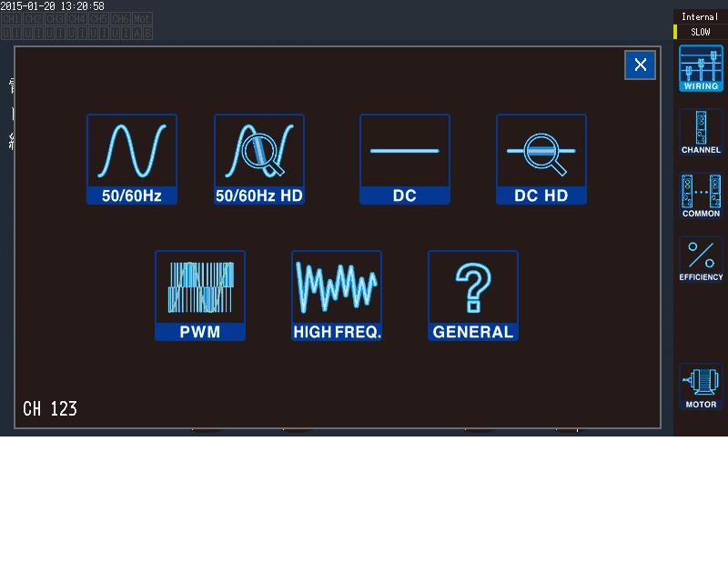Screen dimensions: 728x582
Task: Close the preset selection dialog
Action: coord(640,65)
